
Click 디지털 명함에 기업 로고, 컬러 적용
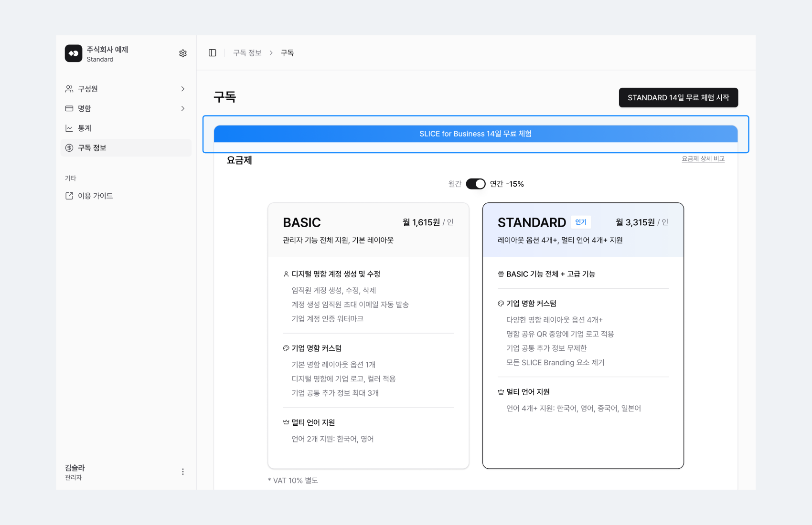(x=343, y=379)
